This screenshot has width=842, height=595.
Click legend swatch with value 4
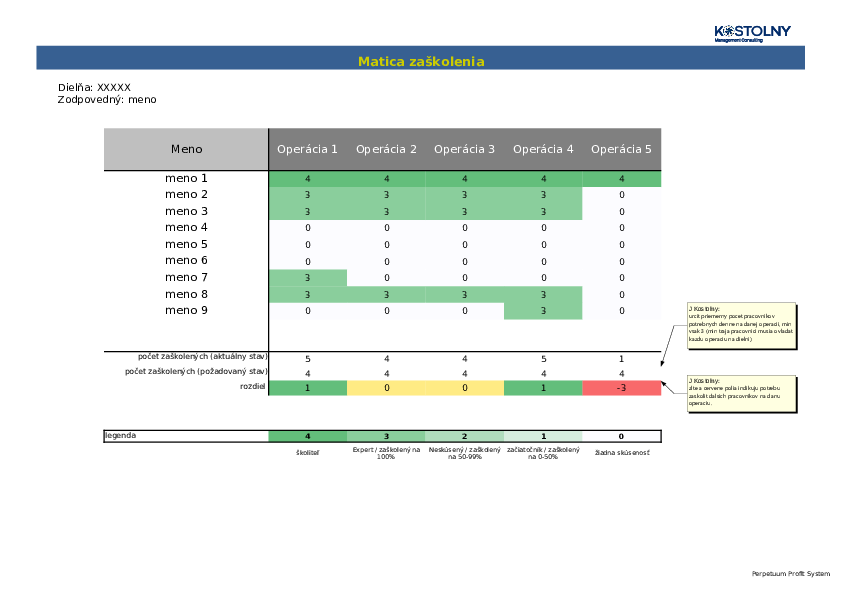[x=308, y=436]
